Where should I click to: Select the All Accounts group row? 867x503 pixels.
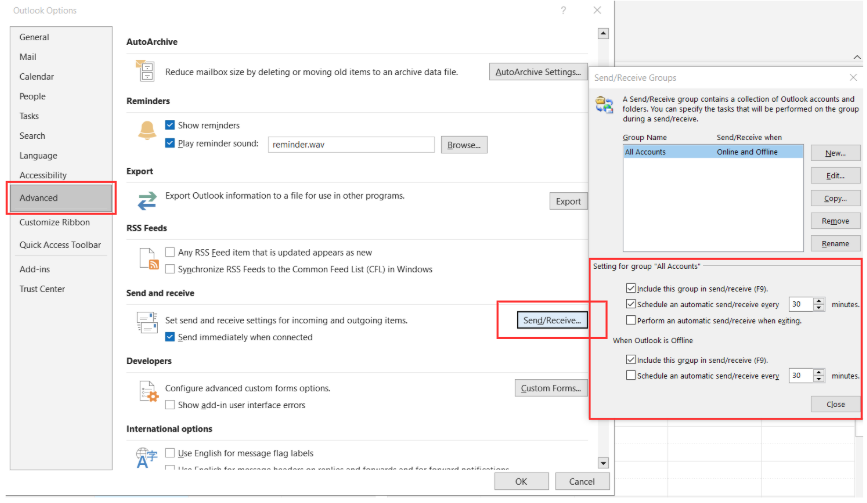click(713, 151)
